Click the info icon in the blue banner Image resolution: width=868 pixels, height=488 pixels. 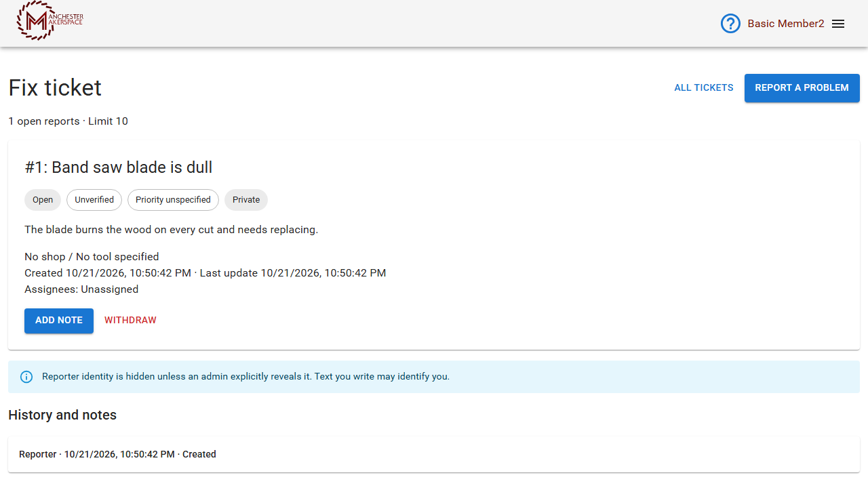26,377
